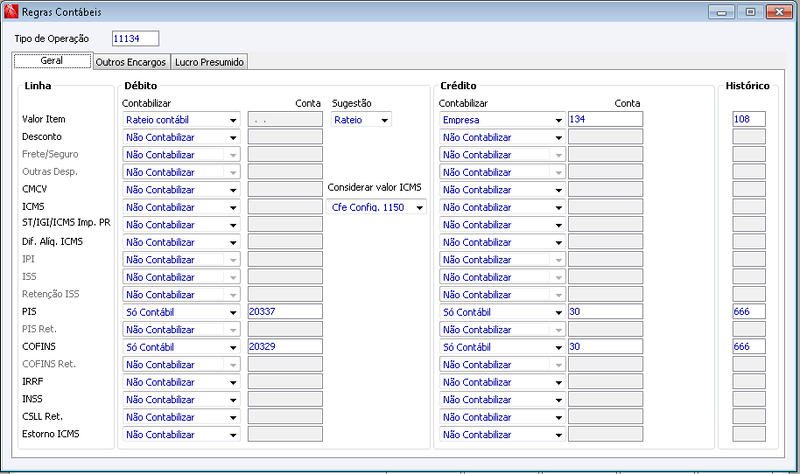Expand Débito Contabilizar dropdown for Valor Item
The width and height of the screenshot is (800, 474).
pyautogui.click(x=181, y=119)
